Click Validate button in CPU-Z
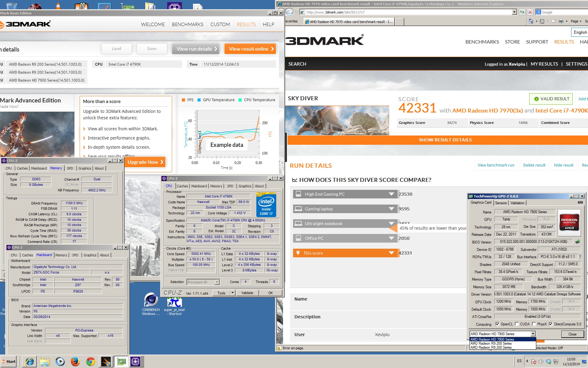Viewport: 588px width, 368px height. coord(247,293)
